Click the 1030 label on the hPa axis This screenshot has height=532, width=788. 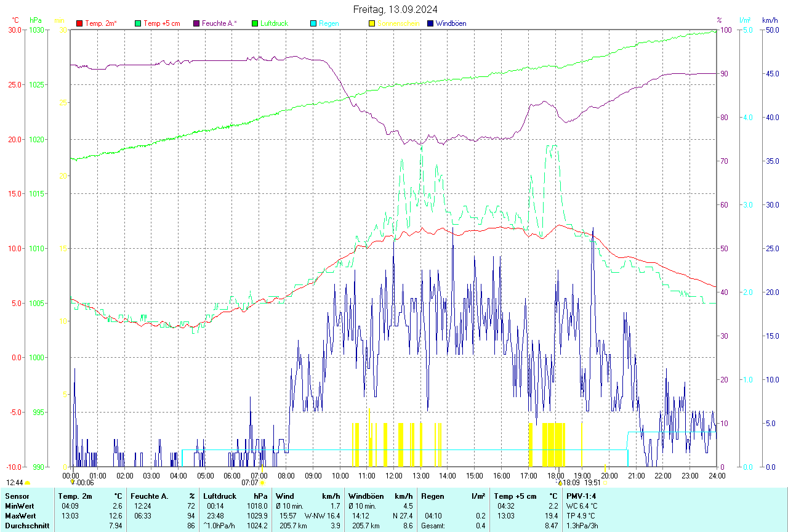(x=36, y=30)
